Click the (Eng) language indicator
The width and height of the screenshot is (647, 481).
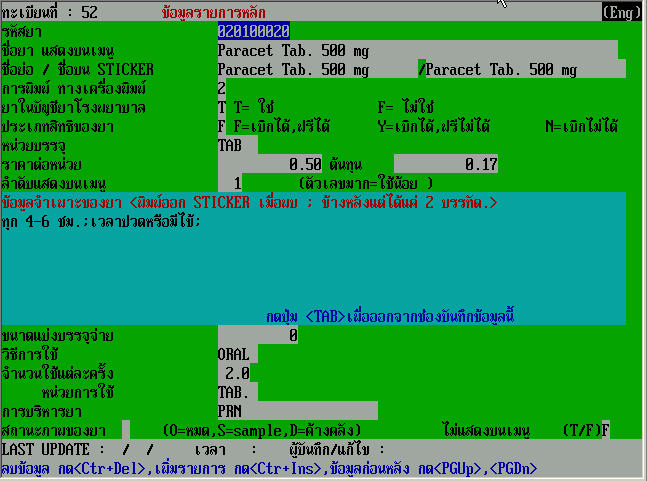621,13
